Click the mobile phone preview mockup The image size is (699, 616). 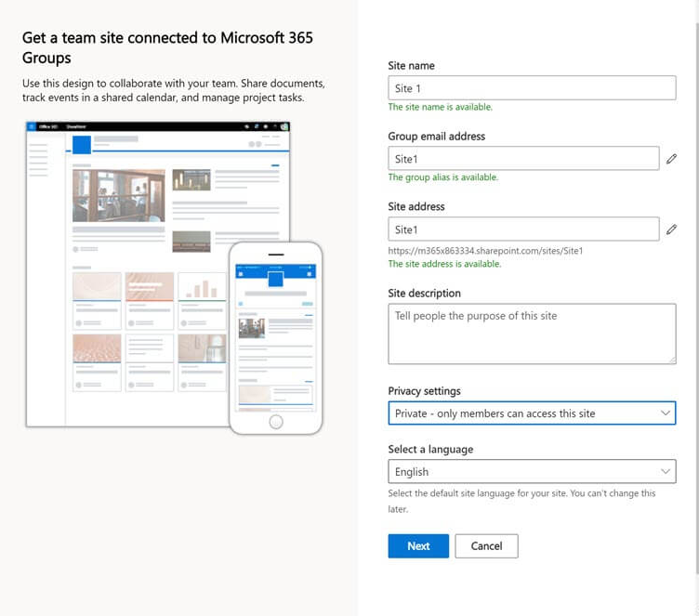tap(275, 338)
